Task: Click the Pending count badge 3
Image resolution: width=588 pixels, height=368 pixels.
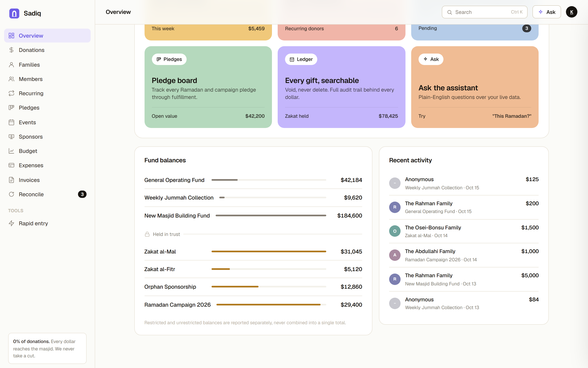Action: point(527,28)
